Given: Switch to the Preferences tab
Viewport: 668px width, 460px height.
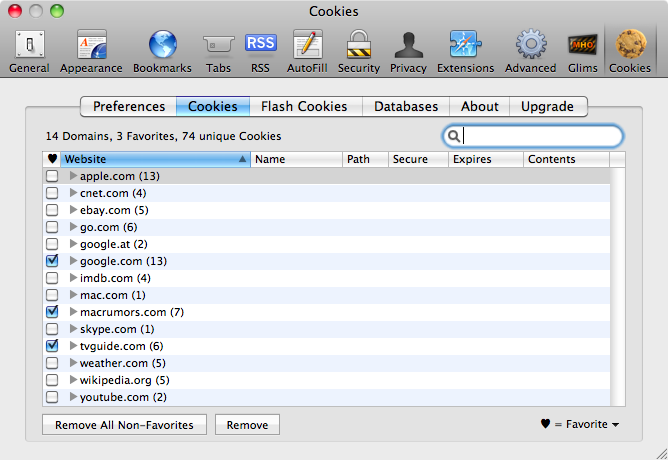Looking at the screenshot, I should 129,106.
